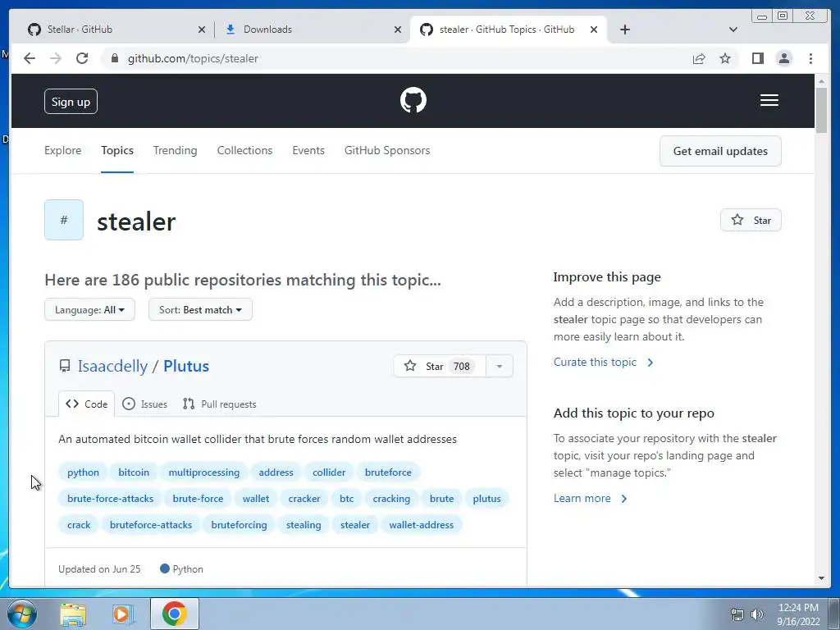Screen dimensions: 840x630
Task: Click the plutus topic tag
Action: tap(486, 498)
